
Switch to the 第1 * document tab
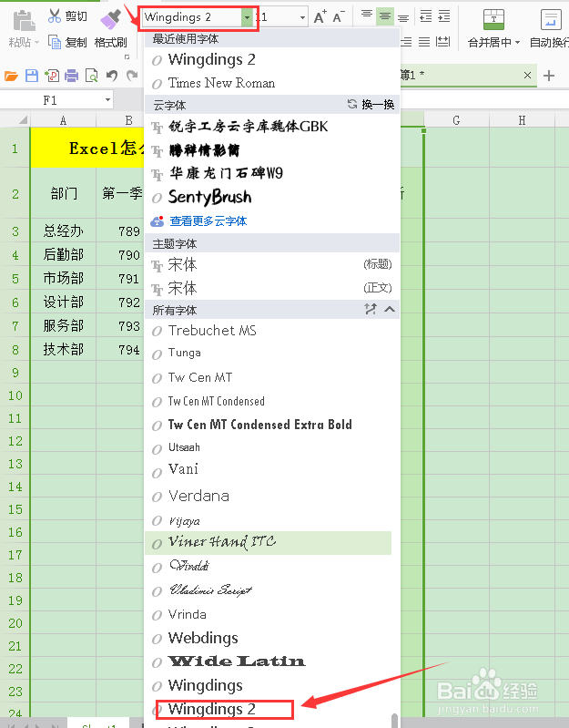pos(459,76)
